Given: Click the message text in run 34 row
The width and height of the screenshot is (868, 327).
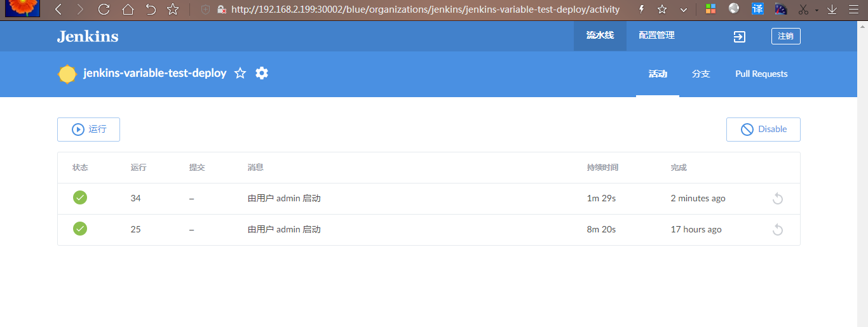Looking at the screenshot, I should coord(284,198).
